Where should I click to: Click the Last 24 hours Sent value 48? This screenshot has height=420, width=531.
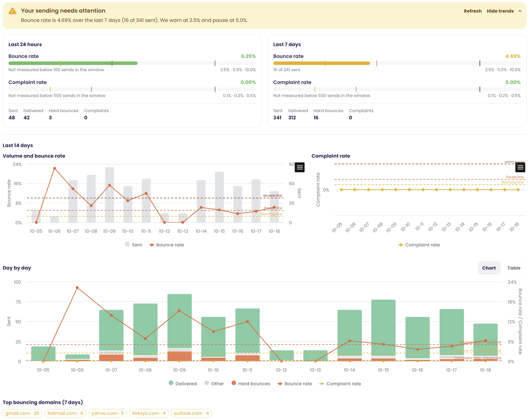(x=12, y=118)
